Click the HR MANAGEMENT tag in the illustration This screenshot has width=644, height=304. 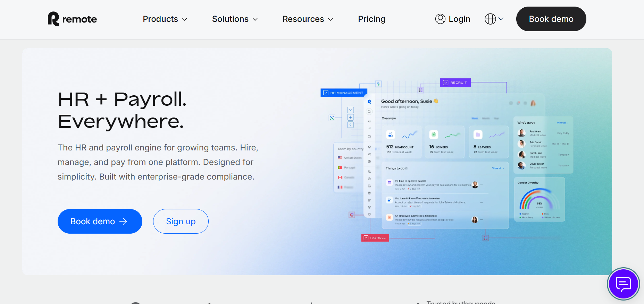click(x=344, y=93)
